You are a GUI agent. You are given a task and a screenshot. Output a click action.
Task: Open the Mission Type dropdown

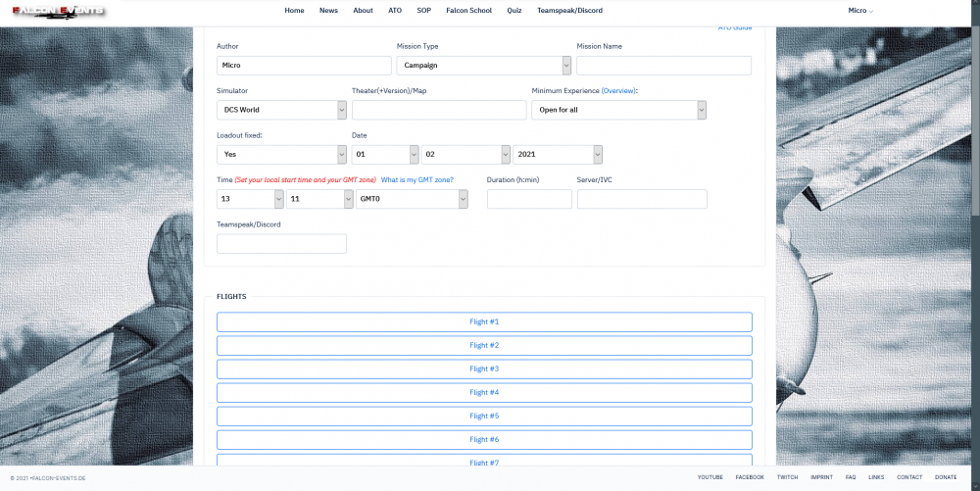point(484,66)
